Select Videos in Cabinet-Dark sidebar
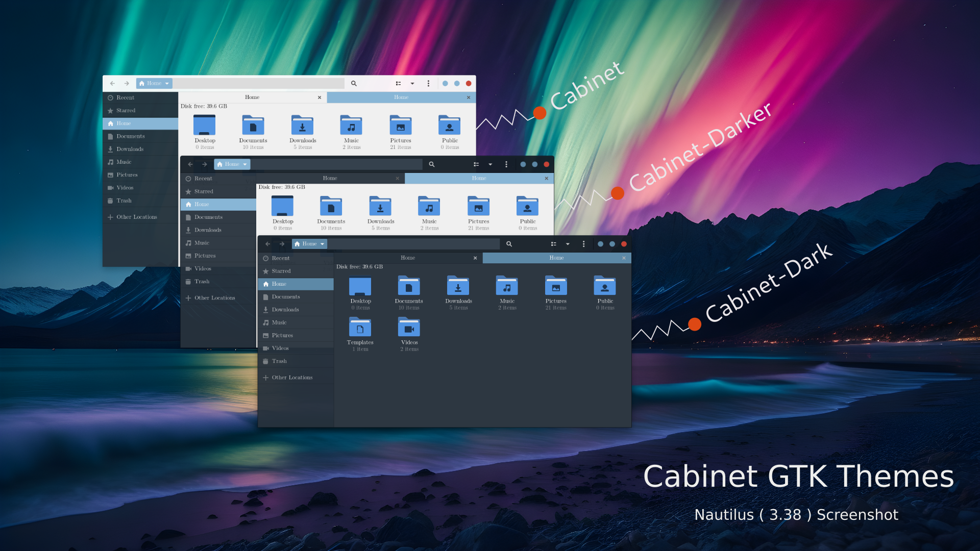This screenshot has height=551, width=980. [296, 348]
